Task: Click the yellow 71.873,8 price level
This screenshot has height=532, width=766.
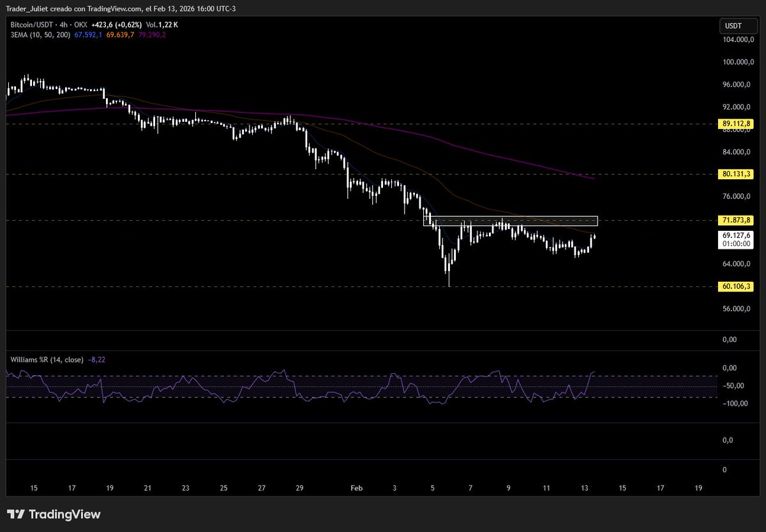Action: (x=735, y=219)
